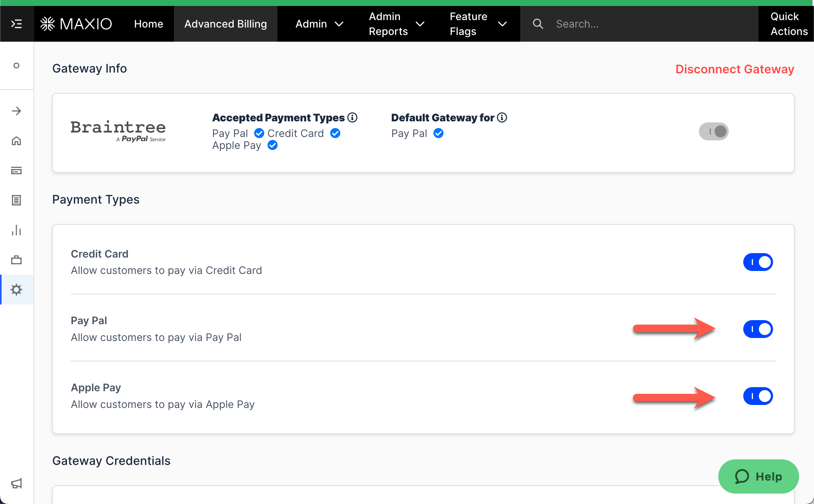
Task: Go to the Home tab
Action: pos(149,24)
